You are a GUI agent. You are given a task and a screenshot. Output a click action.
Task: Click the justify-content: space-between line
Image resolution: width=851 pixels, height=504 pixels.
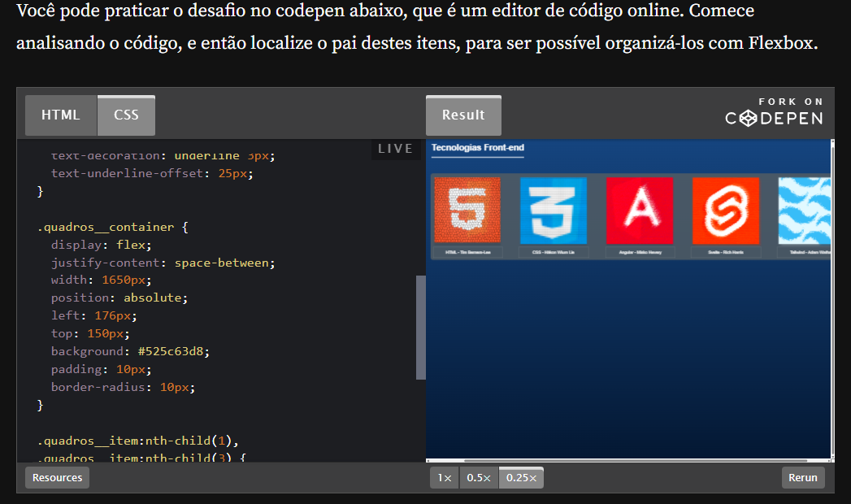point(163,263)
